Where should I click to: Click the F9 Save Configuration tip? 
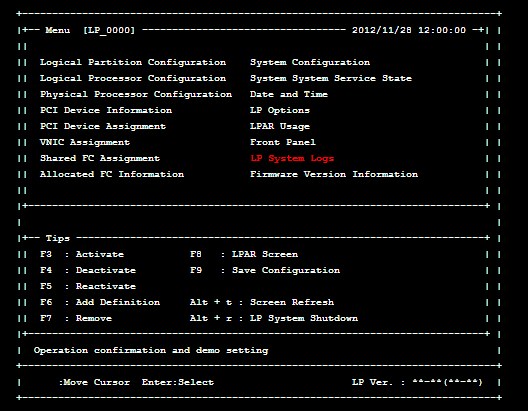point(265,270)
